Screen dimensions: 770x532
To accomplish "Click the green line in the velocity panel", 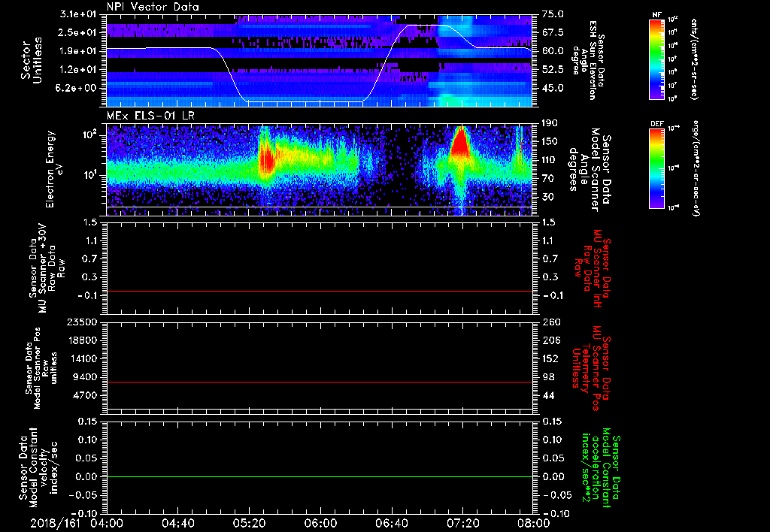I will tap(319, 476).
